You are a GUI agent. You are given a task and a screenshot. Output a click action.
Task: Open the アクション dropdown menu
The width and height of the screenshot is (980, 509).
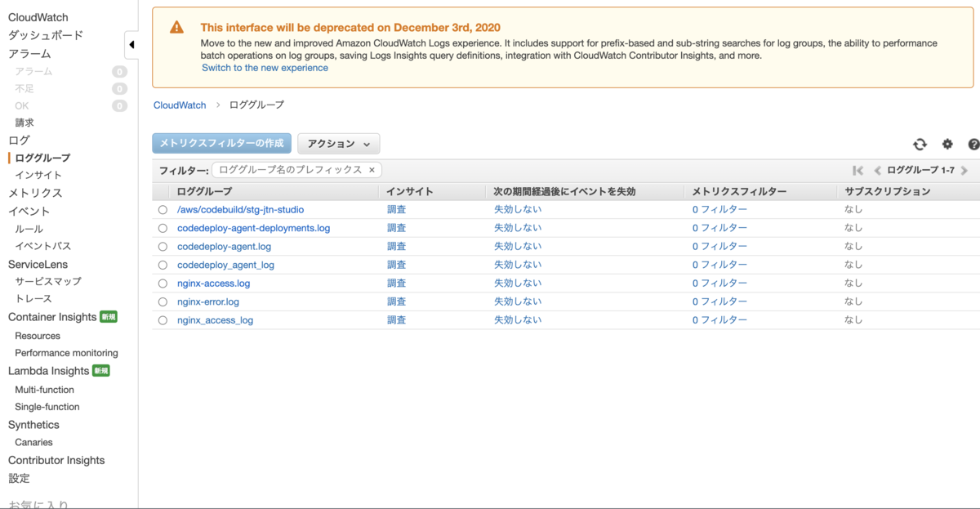pos(338,144)
